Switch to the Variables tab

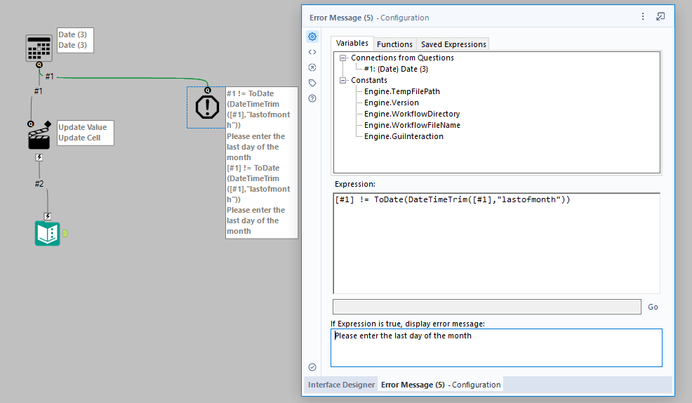point(352,43)
